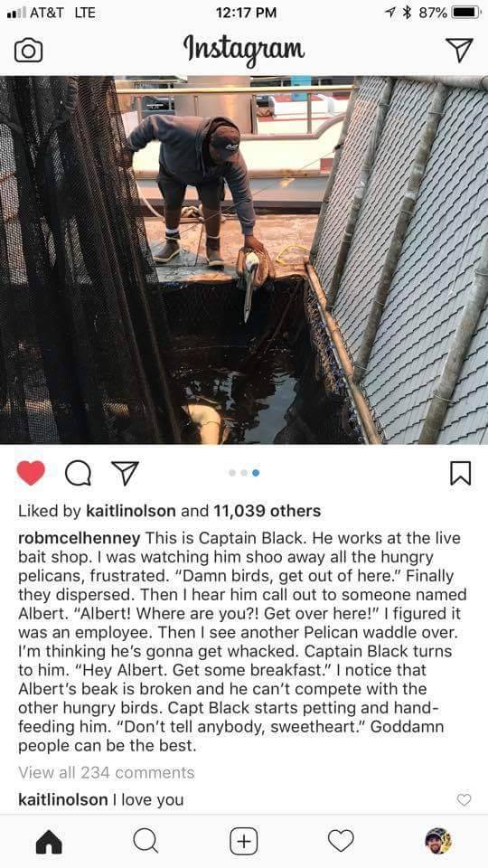Viewport: 488px width, 868px height.
Task: Save the post with bookmark icon
Action: 460,474
